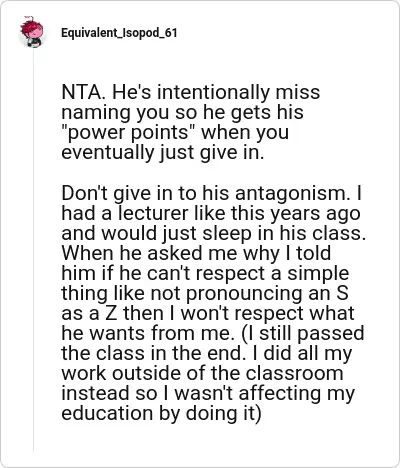Click the phrase "pronouncing an S"

click(267, 294)
